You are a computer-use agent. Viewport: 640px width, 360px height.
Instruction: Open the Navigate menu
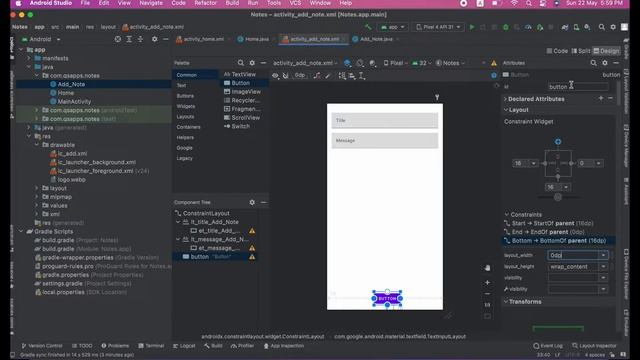pyautogui.click(x=151, y=3)
